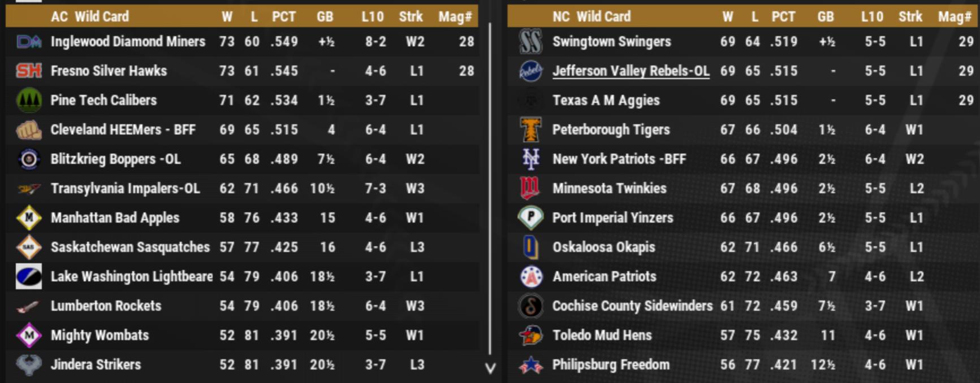Sort AC Wild Card by Mag# column
This screenshot has width=980, height=383.
click(x=455, y=16)
